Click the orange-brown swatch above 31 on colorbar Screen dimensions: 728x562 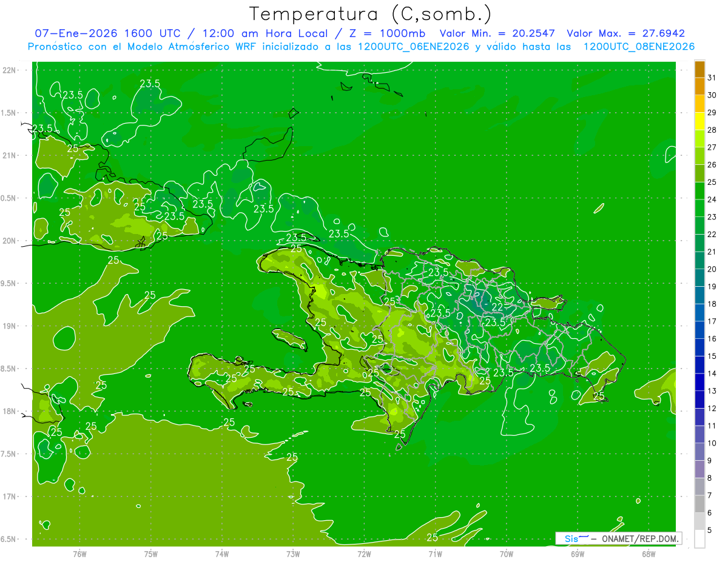pyautogui.click(x=699, y=69)
